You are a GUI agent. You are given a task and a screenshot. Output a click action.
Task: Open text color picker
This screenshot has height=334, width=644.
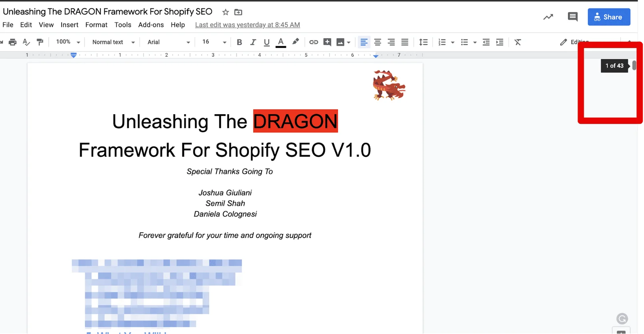pos(281,42)
